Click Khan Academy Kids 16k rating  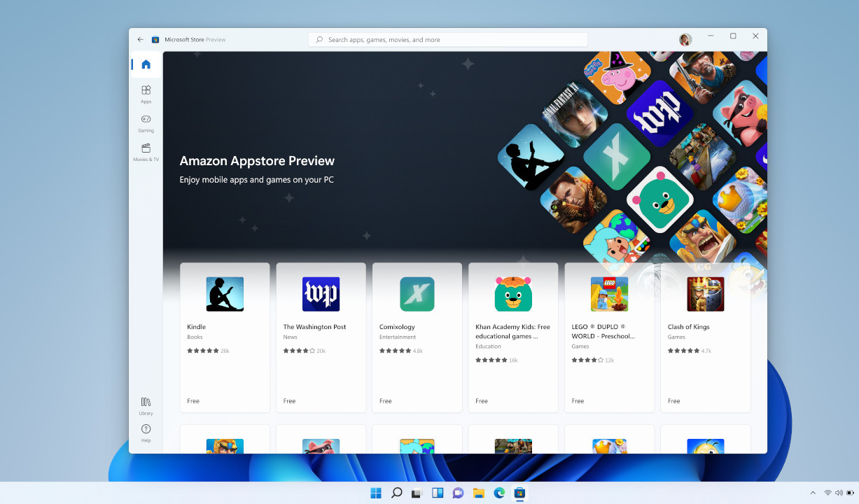496,360
